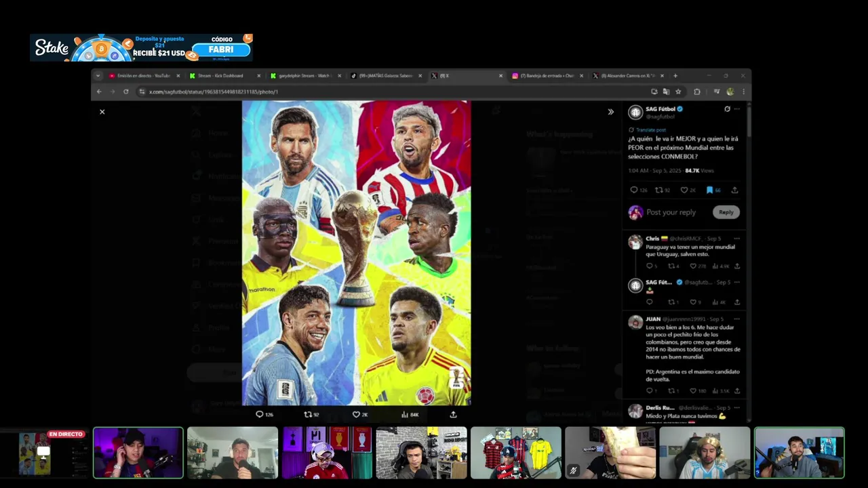Open SAG Fútbol profile avatar in post header
The image size is (868, 488).
point(635,113)
